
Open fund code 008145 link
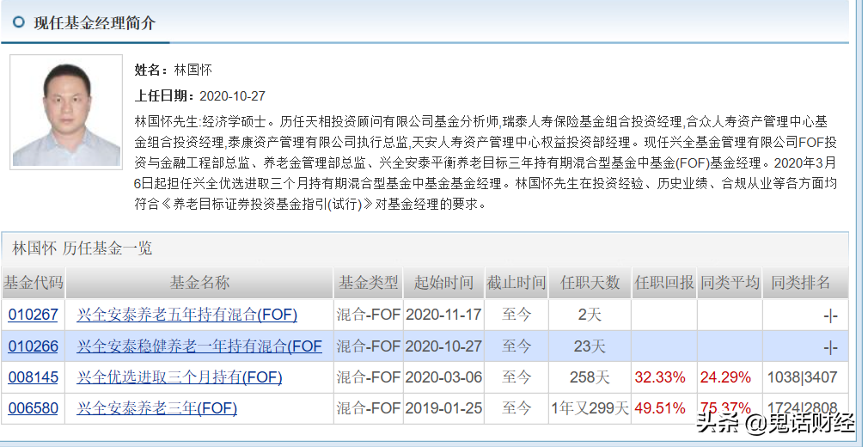[34, 377]
